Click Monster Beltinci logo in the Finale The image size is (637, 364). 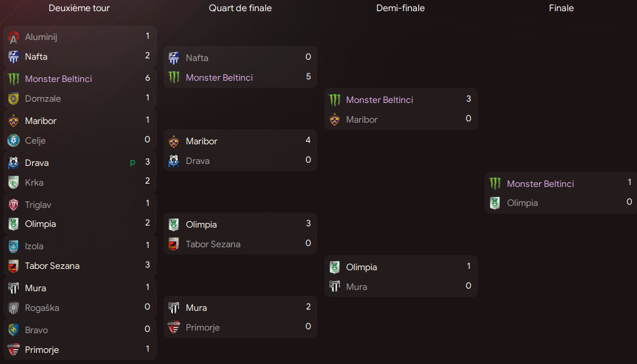click(x=495, y=184)
